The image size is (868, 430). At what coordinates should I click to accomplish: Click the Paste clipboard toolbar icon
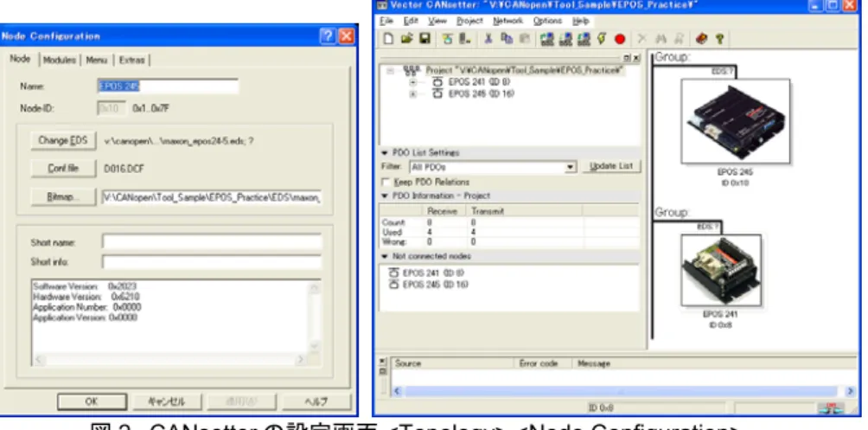coord(524,39)
